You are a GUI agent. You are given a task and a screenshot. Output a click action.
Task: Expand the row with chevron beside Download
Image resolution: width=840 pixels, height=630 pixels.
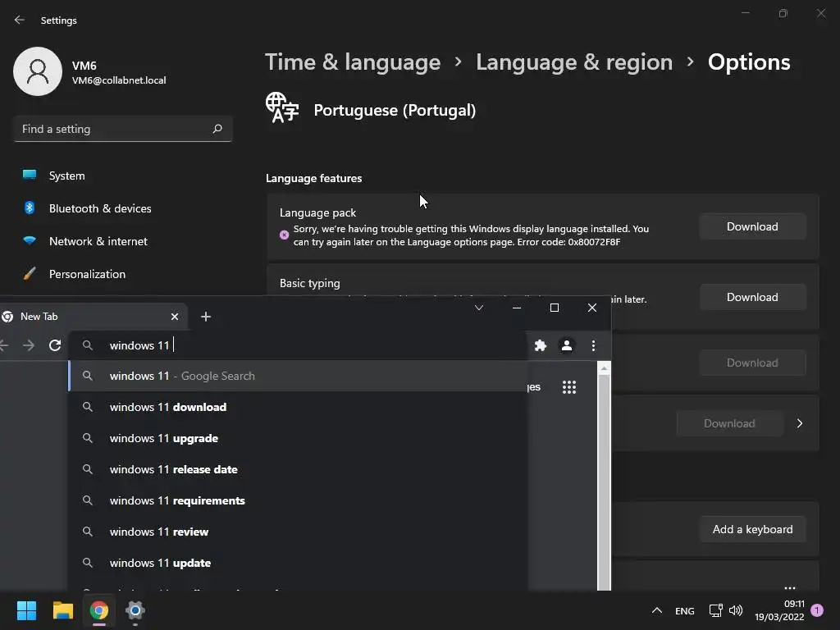(x=800, y=423)
